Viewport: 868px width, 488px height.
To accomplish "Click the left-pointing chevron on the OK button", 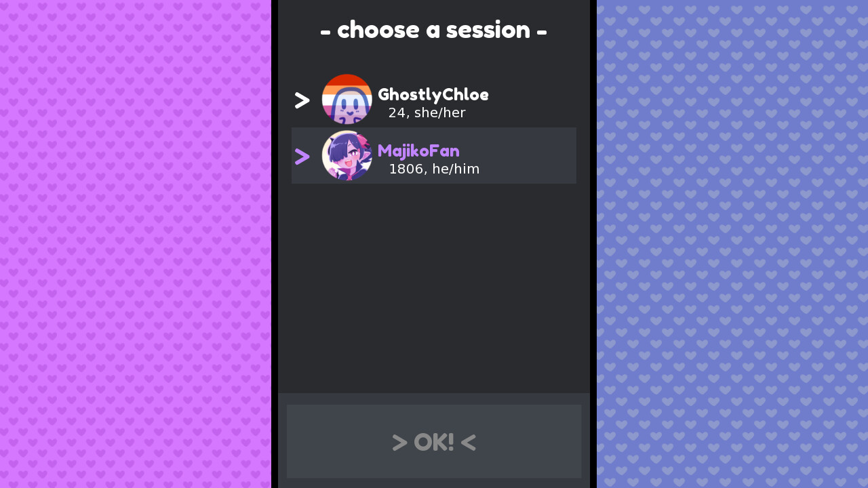I will point(468,443).
